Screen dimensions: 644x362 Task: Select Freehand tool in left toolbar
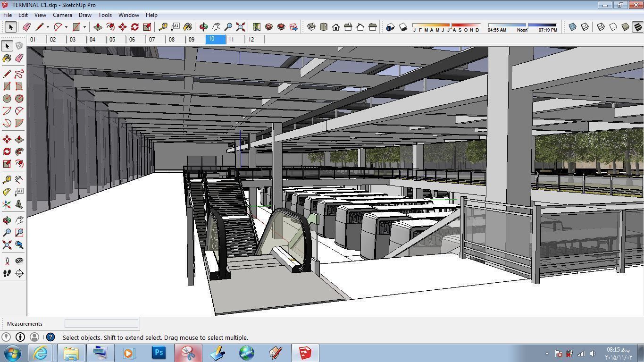click(19, 74)
